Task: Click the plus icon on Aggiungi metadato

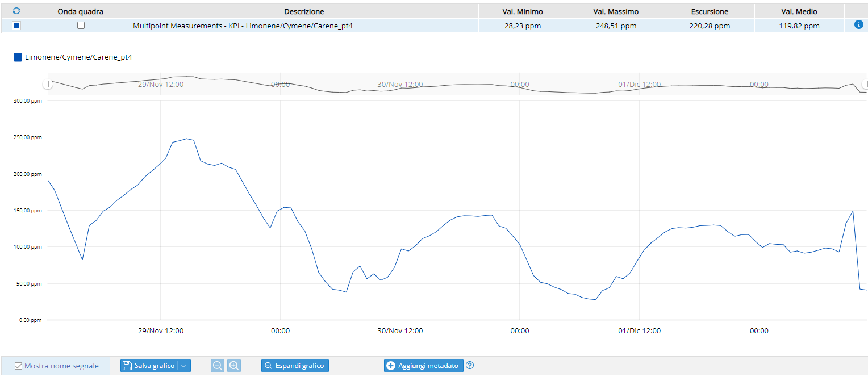Action: pos(390,366)
